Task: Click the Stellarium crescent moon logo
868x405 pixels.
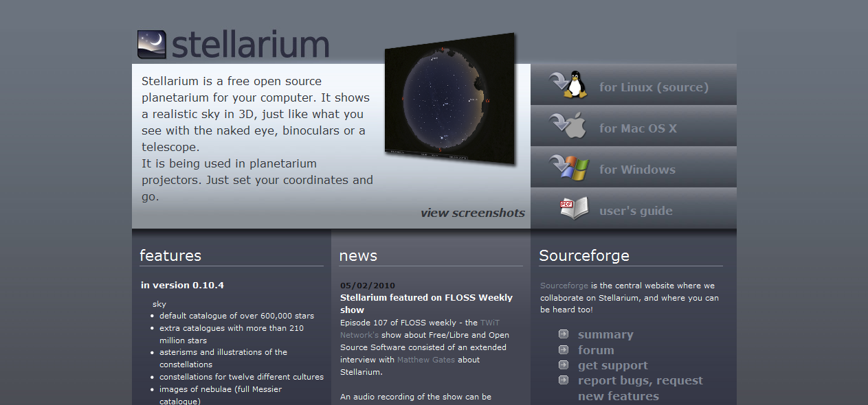Action: (151, 45)
